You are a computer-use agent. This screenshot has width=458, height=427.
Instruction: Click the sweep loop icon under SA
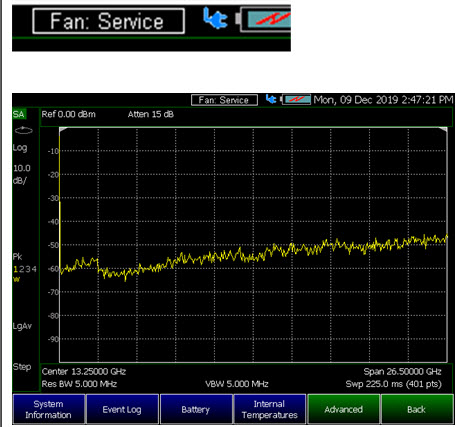coord(24,130)
